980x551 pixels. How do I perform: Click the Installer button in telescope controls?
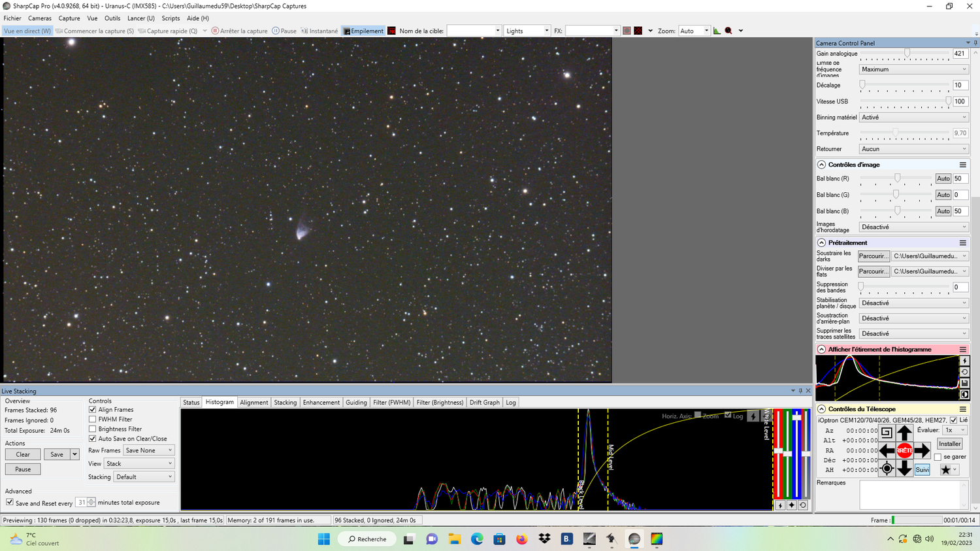(949, 444)
